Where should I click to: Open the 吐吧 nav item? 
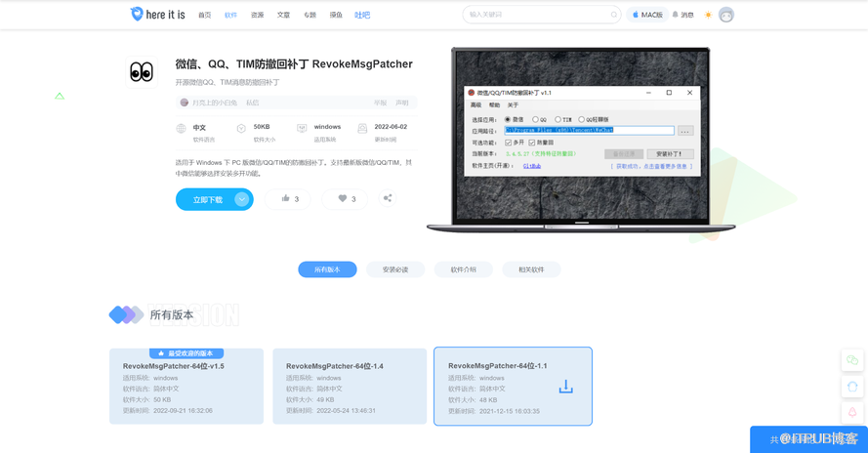pos(362,15)
